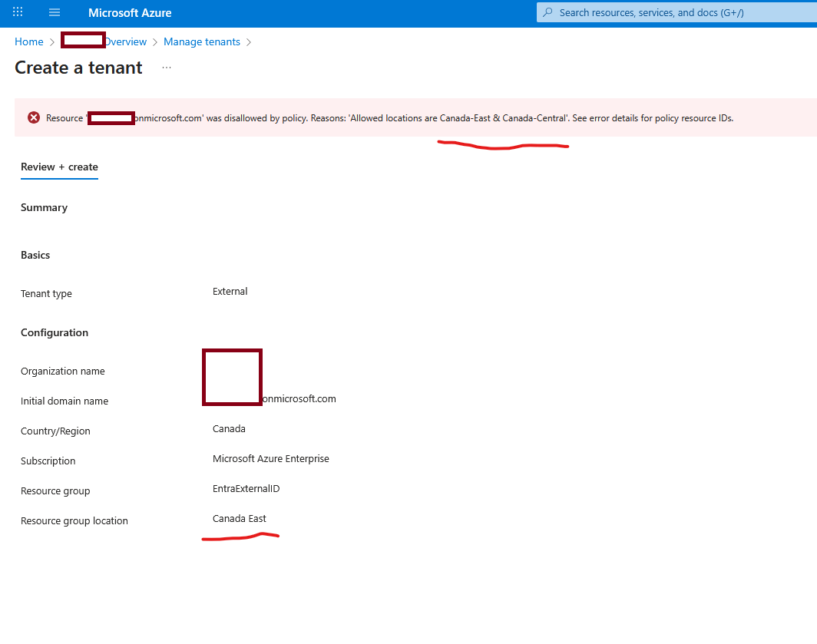Click the Microsoft Azure logo
817x644 pixels.
pyautogui.click(x=129, y=12)
